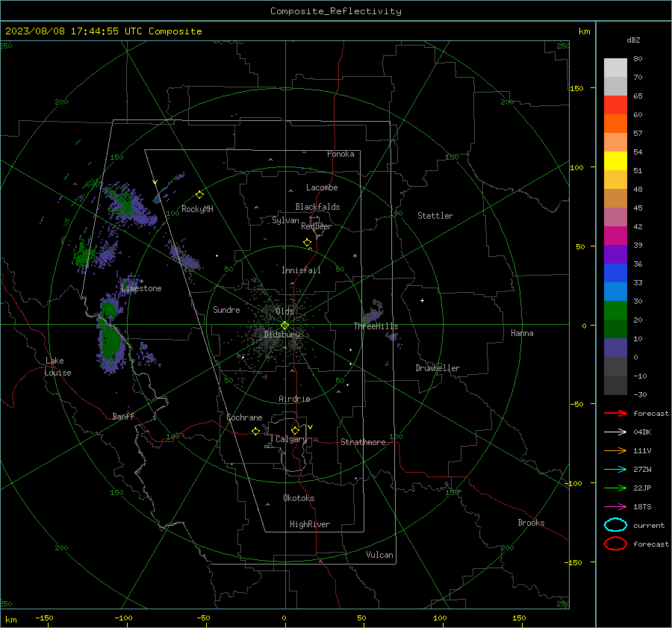Click the km unit label at top right
The width and height of the screenshot is (672, 628).
[x=584, y=31]
